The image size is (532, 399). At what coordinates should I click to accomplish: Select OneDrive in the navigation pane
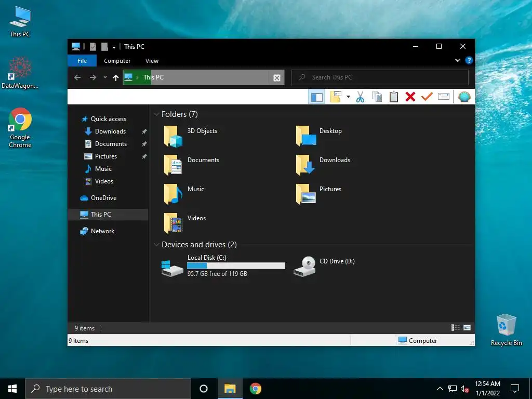103,198
